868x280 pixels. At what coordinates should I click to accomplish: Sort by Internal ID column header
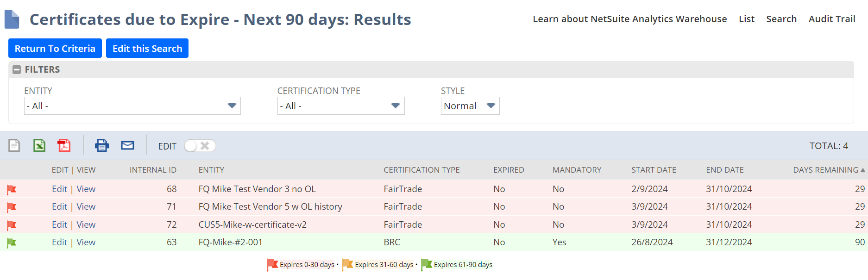tap(153, 170)
